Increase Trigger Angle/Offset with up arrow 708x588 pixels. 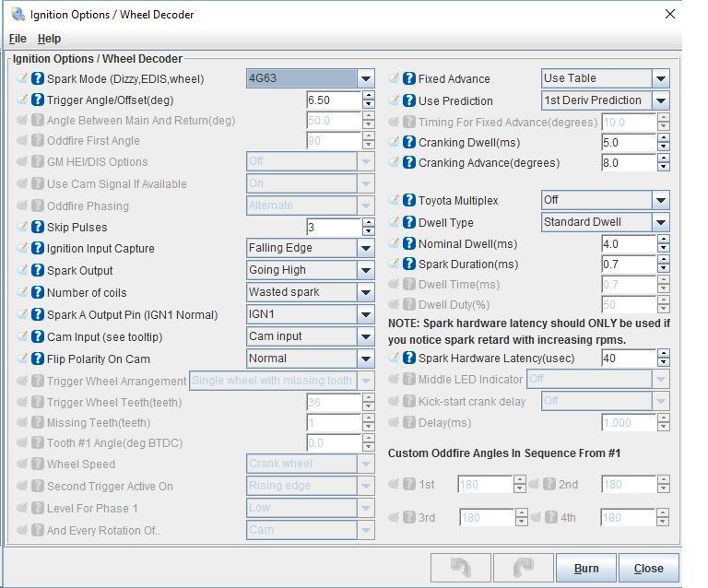[369, 95]
